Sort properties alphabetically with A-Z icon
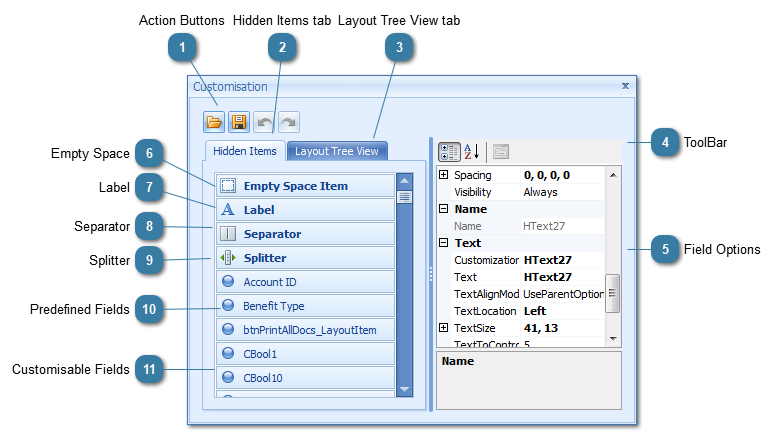This screenshot has height=434, width=777. point(472,152)
